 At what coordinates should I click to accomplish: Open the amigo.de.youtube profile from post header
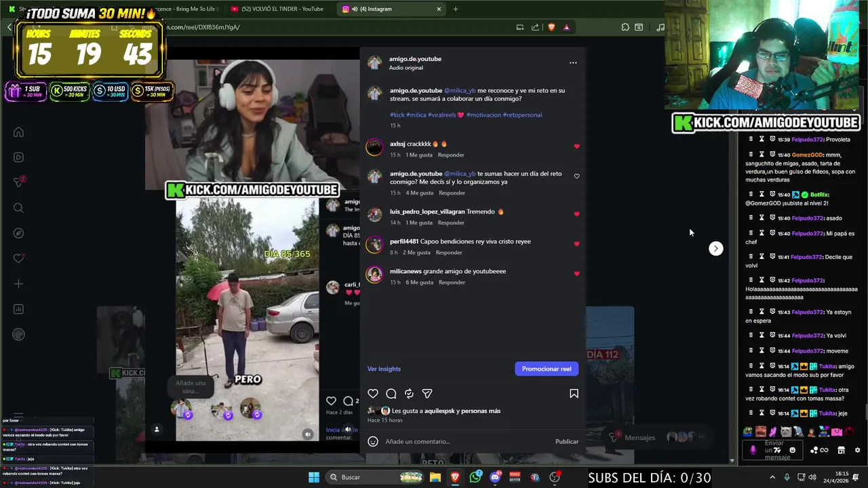point(415,59)
